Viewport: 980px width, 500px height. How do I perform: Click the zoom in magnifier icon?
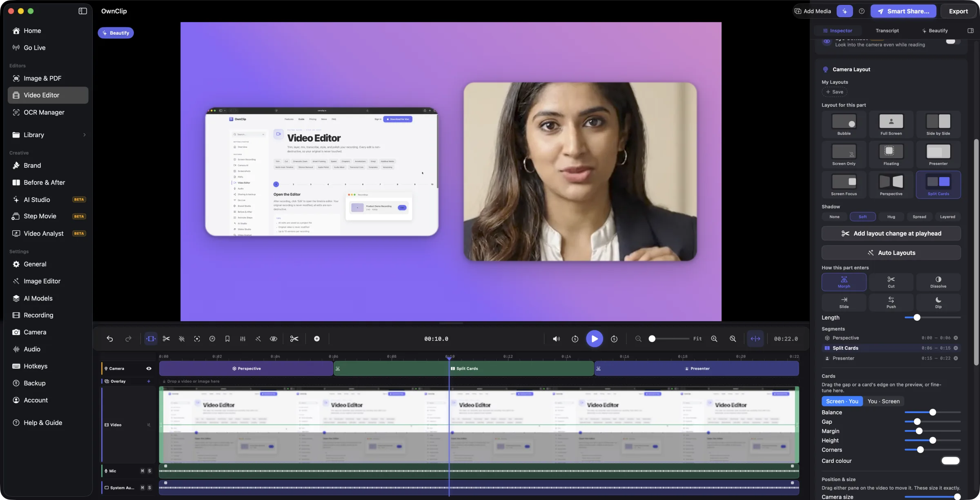click(714, 339)
